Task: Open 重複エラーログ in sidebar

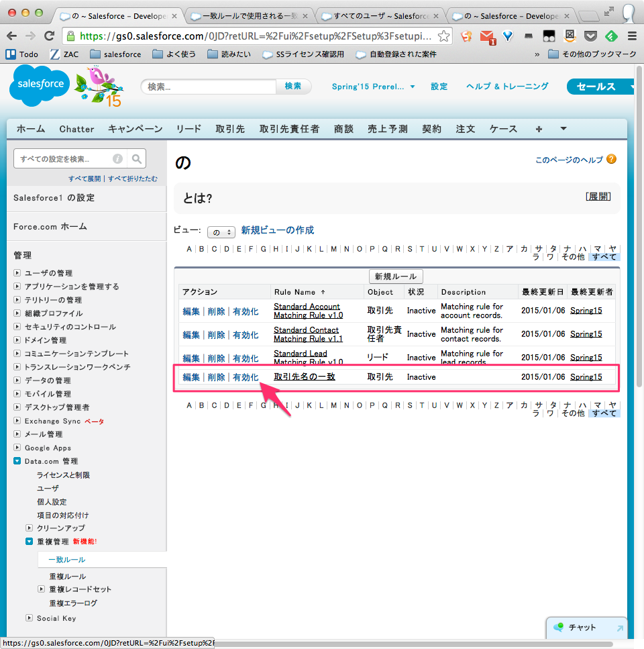Action: pos(73,603)
